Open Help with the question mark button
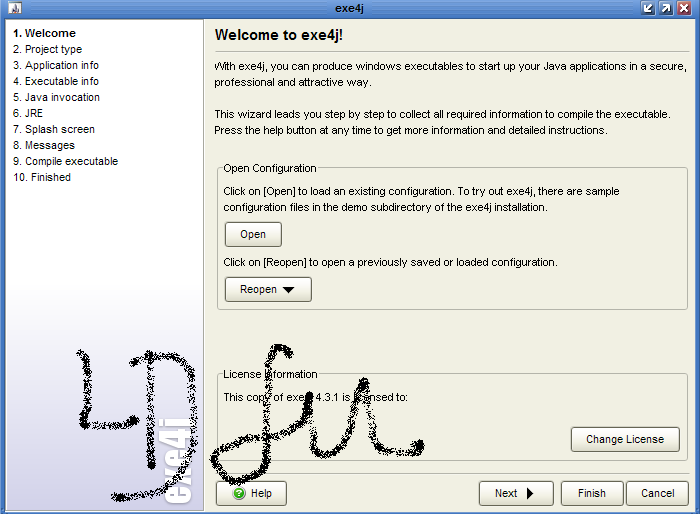This screenshot has height=514, width=700. (251, 493)
